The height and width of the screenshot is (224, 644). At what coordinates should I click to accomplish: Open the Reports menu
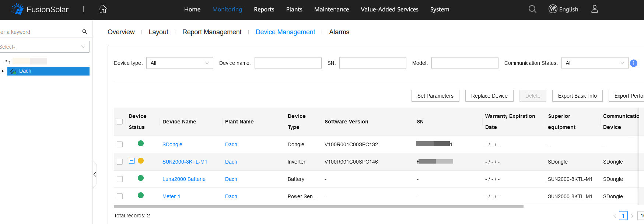point(264,10)
